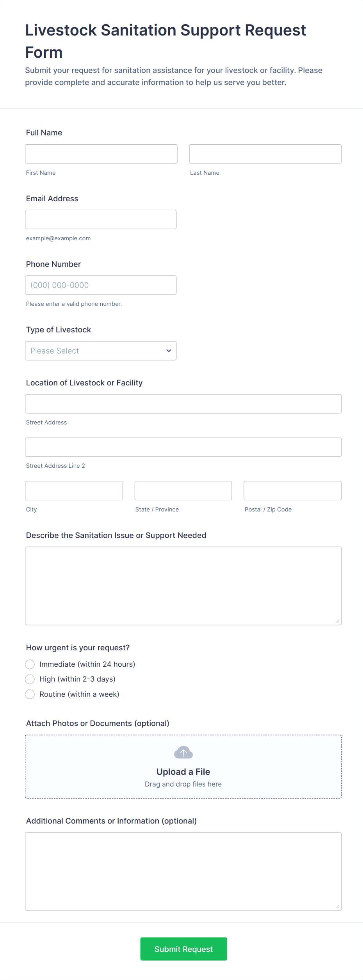Click the additional comments textarea resize handle
The width and height of the screenshot is (363, 980).
point(337,907)
